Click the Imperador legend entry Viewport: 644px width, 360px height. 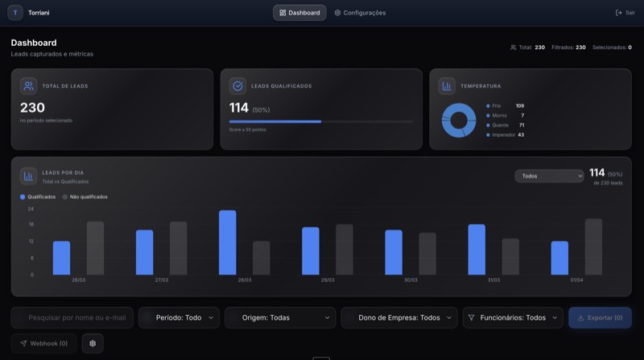[x=506, y=134]
